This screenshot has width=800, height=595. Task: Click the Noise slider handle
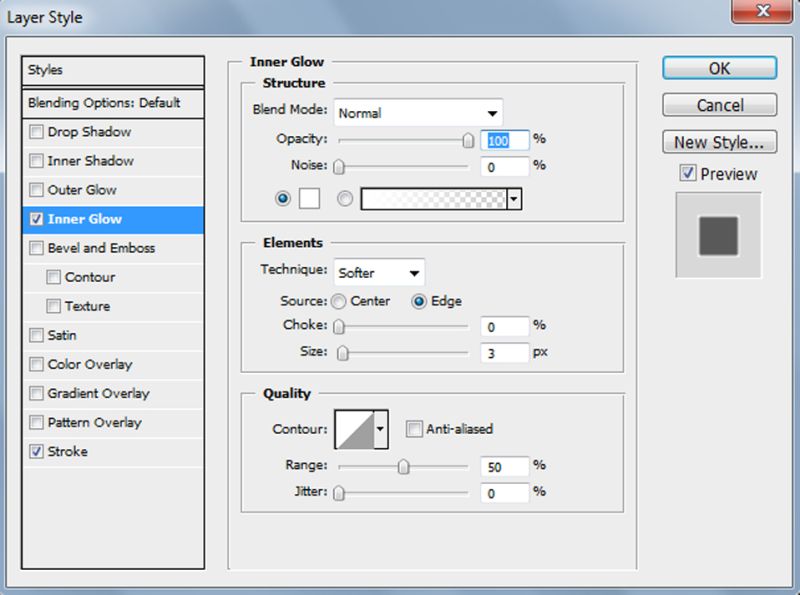(339, 166)
